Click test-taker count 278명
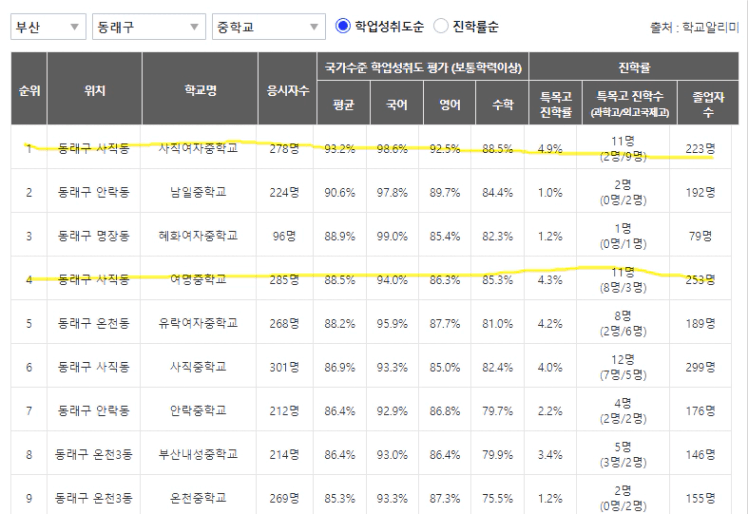This screenshot has height=514, width=748. (284, 148)
